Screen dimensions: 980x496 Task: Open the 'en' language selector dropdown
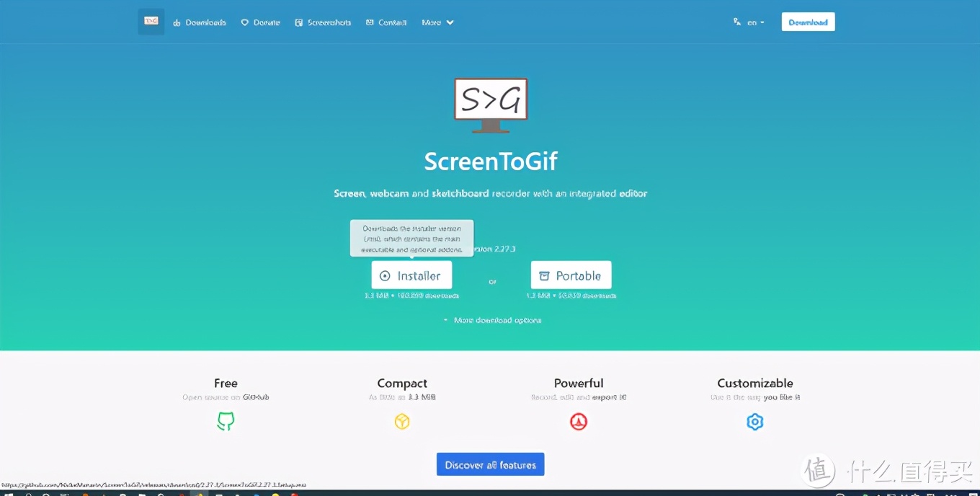click(749, 22)
